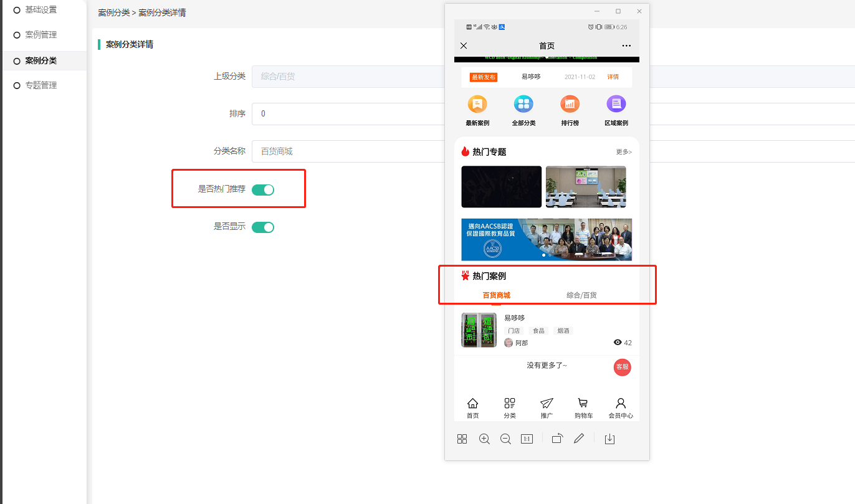
Task: Open the 排行榜 ranking icon
Action: 570,105
